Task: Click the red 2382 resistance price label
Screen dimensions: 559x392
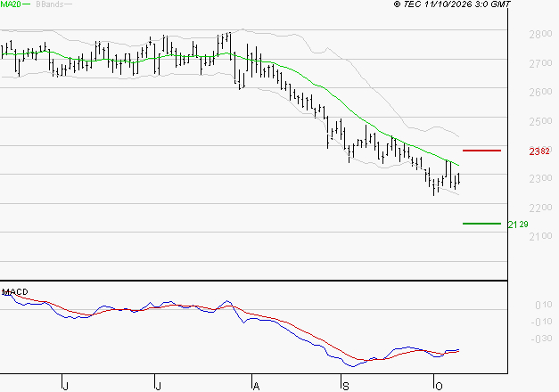Action: [539, 151]
